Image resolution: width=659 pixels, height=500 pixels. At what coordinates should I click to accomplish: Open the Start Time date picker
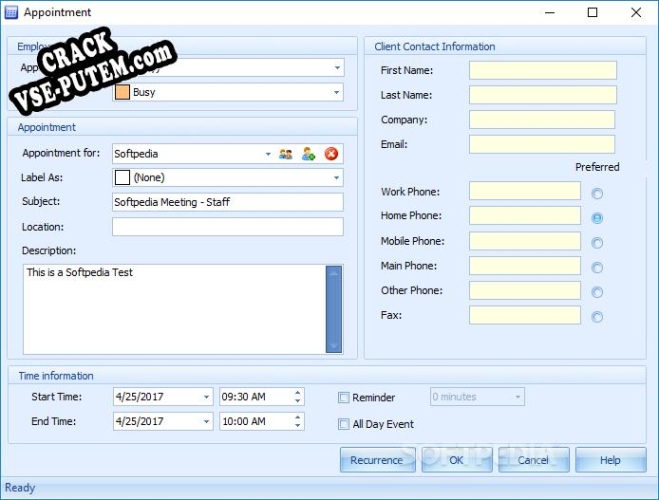pos(206,397)
